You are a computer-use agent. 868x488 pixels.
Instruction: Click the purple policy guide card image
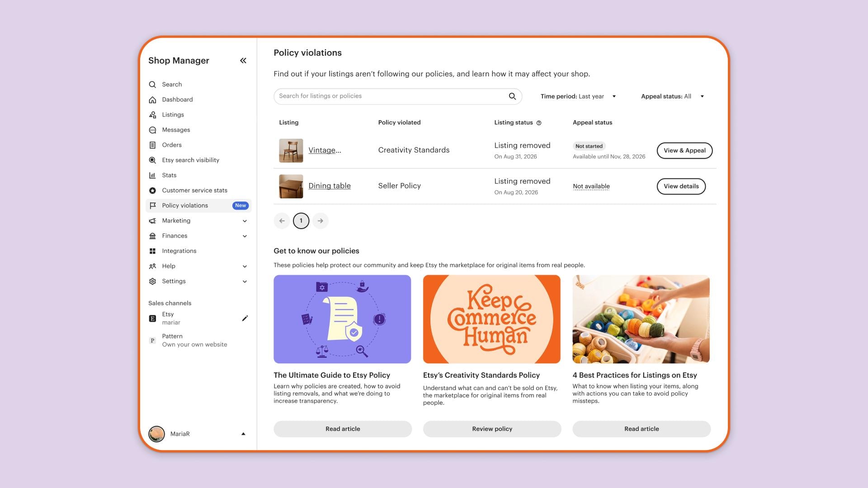point(342,319)
